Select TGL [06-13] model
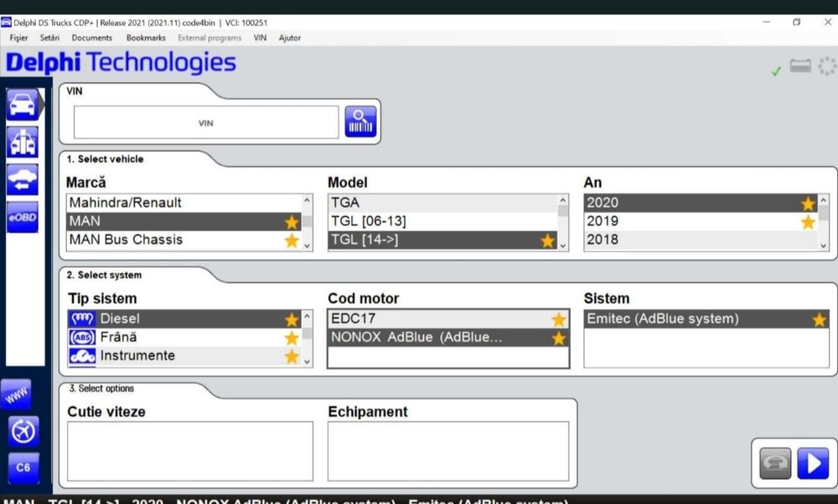 (442, 222)
